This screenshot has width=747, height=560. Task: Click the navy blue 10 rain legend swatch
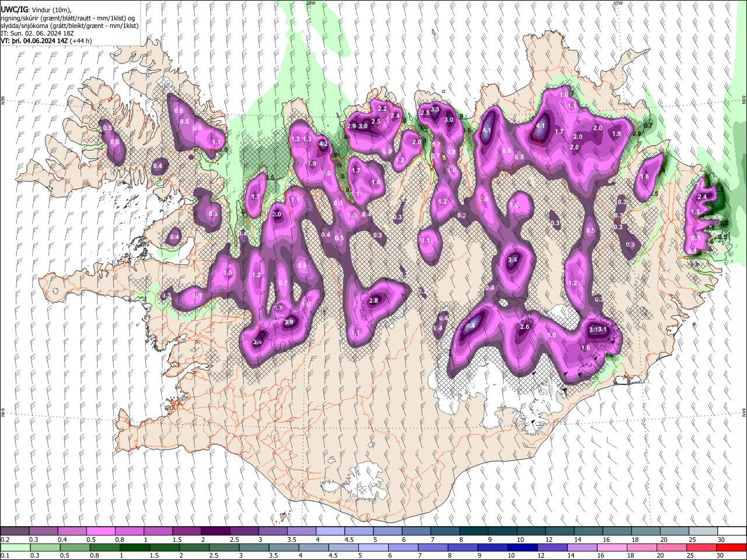click(522, 547)
